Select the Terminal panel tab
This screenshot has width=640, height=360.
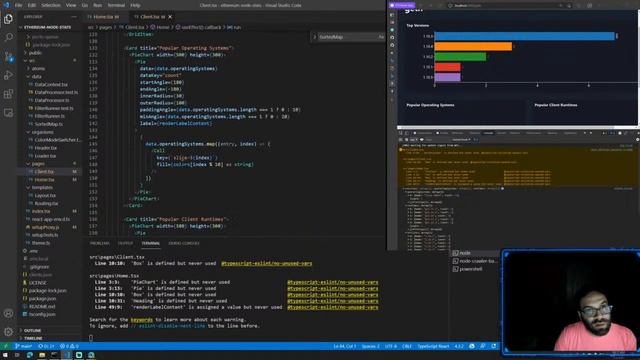tap(151, 243)
